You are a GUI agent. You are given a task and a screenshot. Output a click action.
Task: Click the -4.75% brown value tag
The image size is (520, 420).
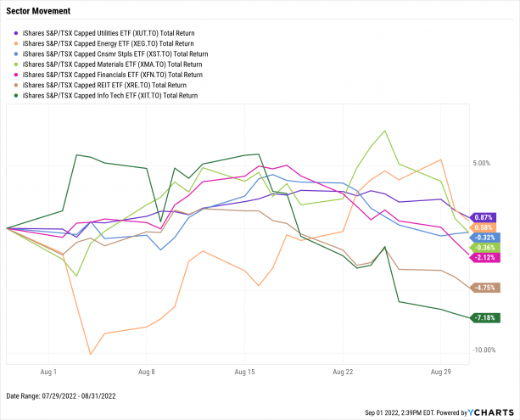[486, 288]
